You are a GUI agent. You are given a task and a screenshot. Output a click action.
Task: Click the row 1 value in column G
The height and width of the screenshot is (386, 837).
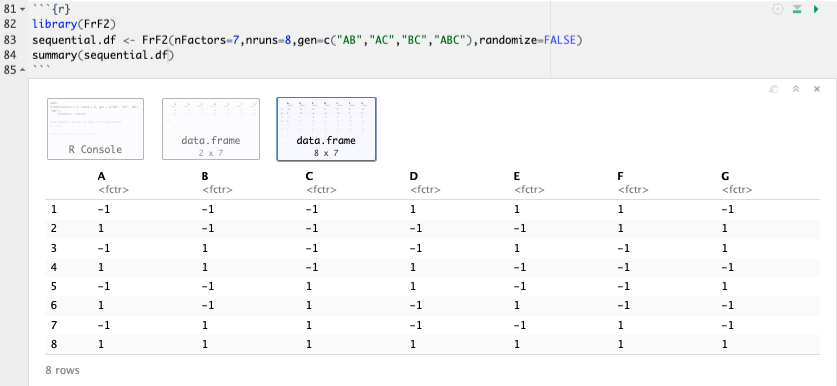[727, 209]
